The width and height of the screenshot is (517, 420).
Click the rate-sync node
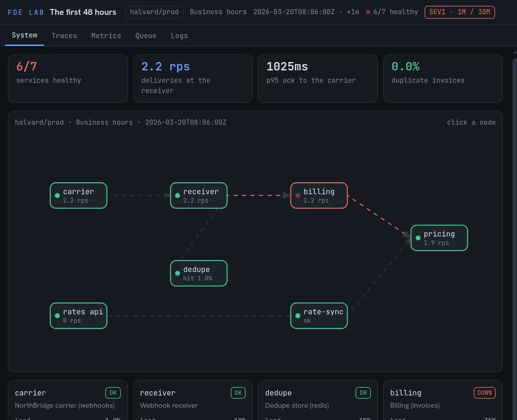(x=319, y=316)
